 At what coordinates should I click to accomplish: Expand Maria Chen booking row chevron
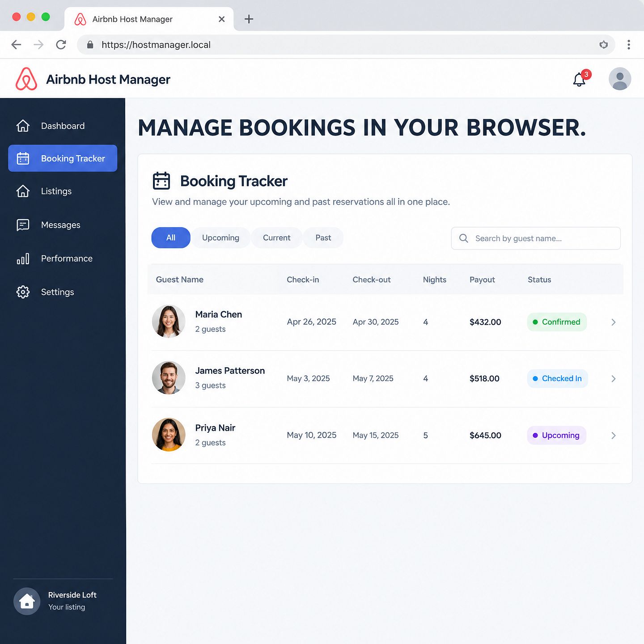click(x=614, y=322)
